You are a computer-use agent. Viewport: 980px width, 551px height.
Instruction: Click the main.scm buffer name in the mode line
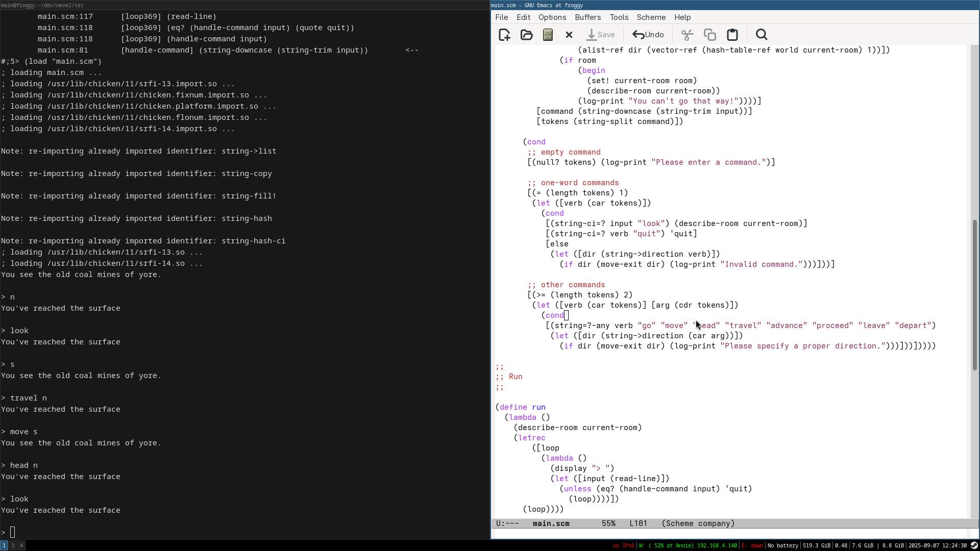click(x=551, y=523)
